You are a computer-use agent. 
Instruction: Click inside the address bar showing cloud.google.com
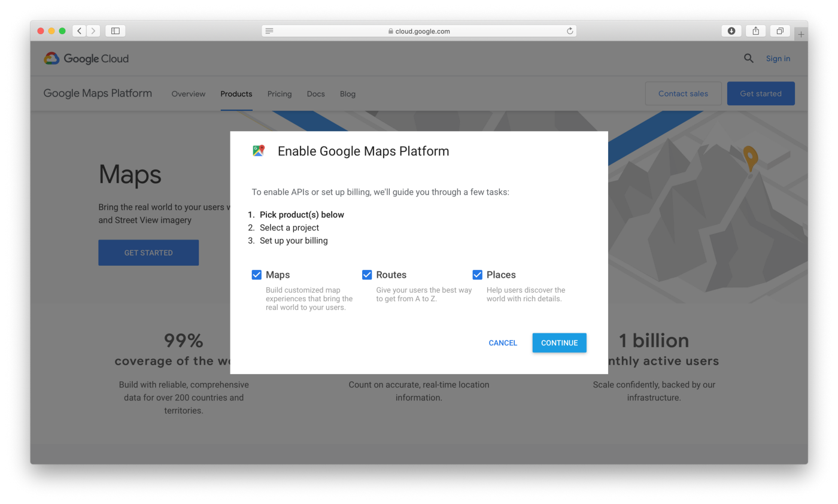[419, 31]
